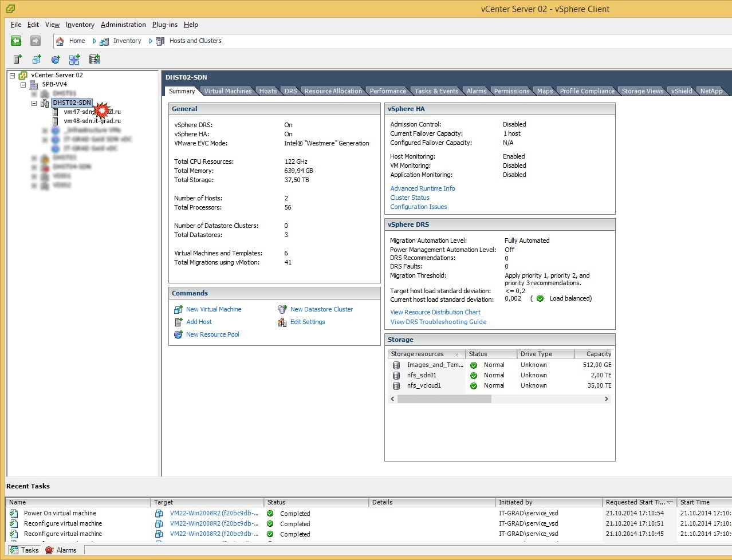This screenshot has width=732, height=560.
Task: Click the Tasks button in status bar
Action: point(25,550)
